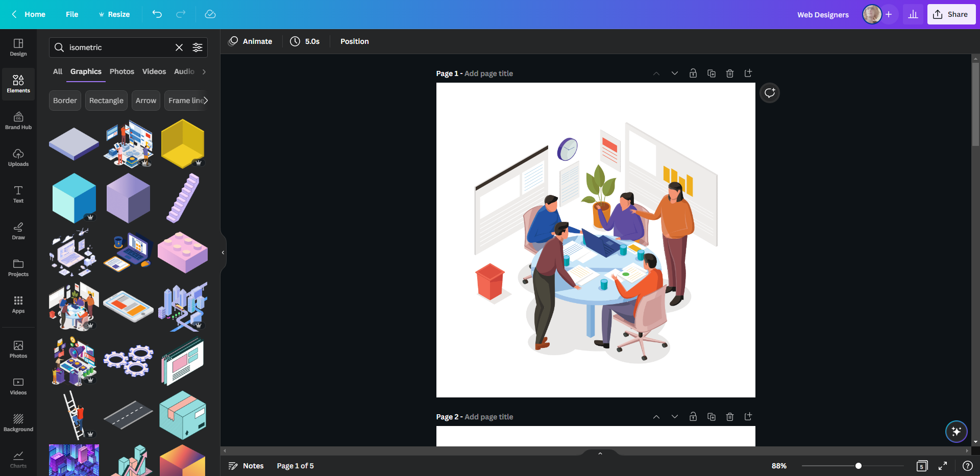Show more suggestion chips after Frame line
980x476 pixels.
click(x=206, y=101)
